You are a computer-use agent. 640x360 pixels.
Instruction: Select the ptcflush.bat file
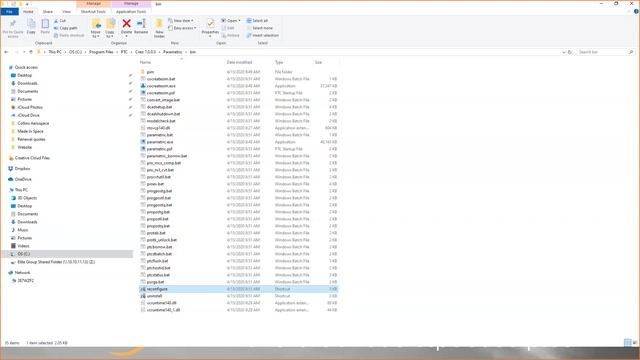coord(238,261)
